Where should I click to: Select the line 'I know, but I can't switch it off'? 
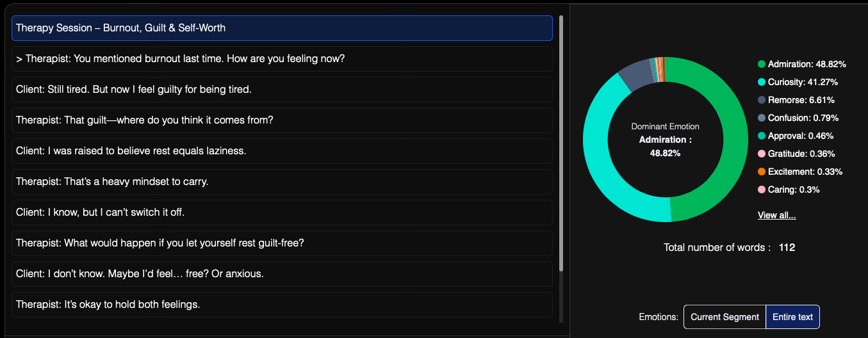(282, 213)
